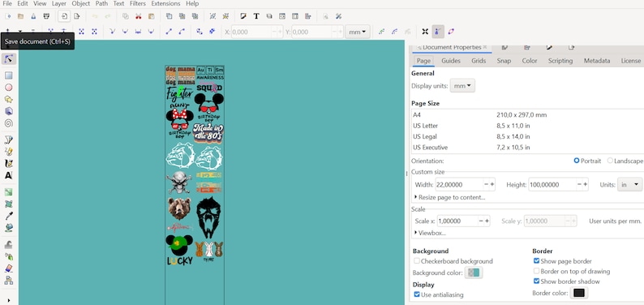Click the Import icon
644x305 pixels.
pos(64,16)
